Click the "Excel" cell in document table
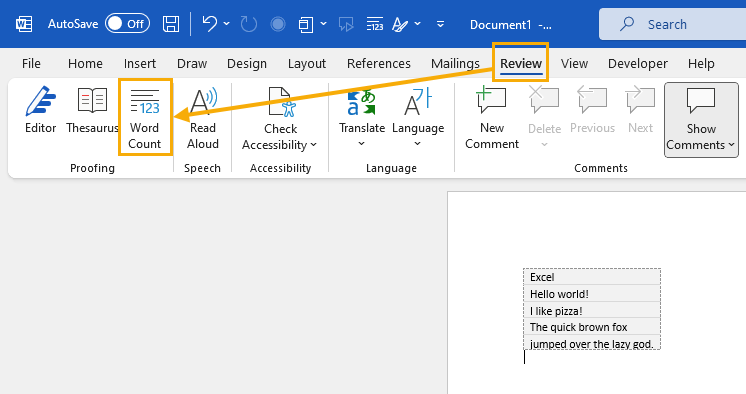The height and width of the screenshot is (394, 746). tap(592, 277)
